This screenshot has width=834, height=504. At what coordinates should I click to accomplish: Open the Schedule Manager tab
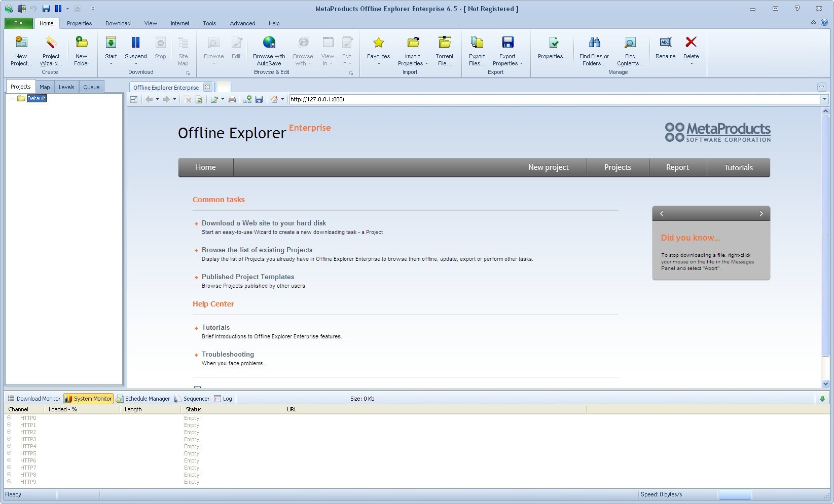pos(143,399)
